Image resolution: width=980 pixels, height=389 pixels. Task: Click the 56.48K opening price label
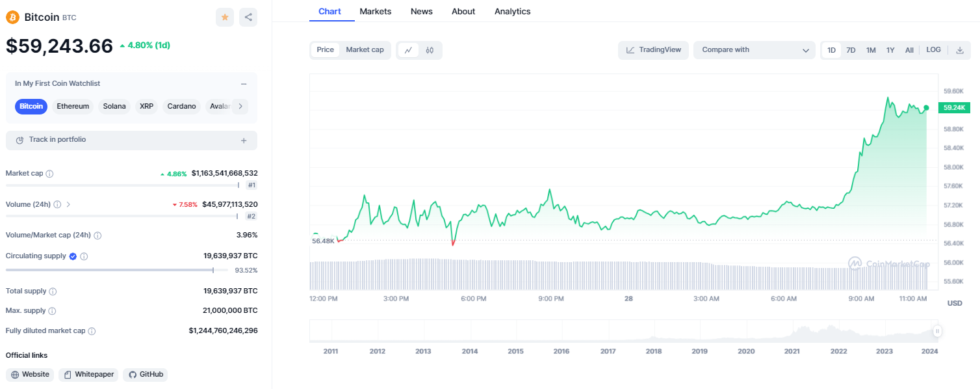coord(323,241)
